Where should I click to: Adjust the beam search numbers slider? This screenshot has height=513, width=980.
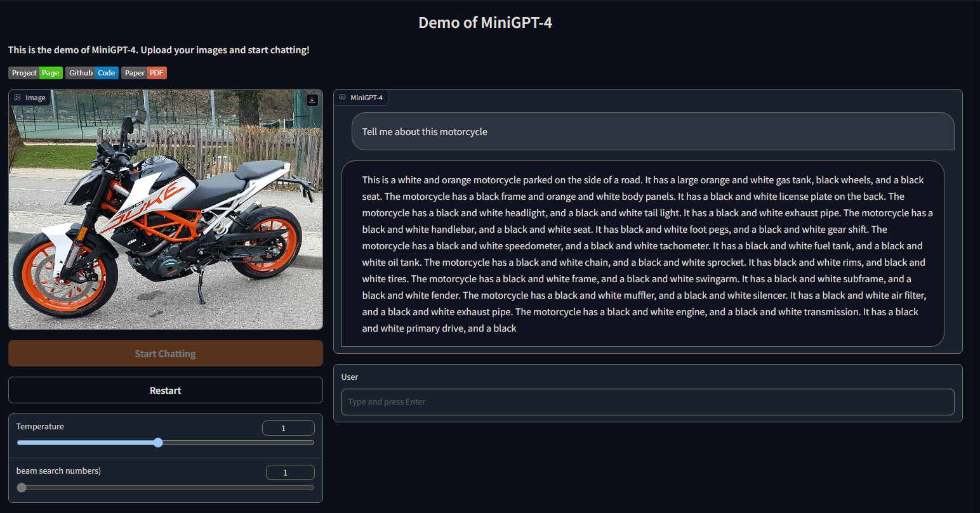coord(166,488)
